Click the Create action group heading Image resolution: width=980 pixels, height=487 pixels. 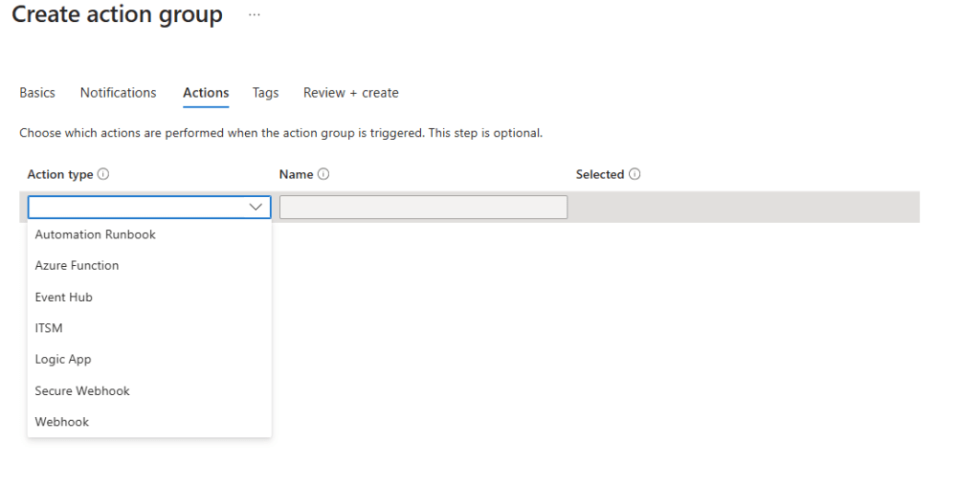117,14
